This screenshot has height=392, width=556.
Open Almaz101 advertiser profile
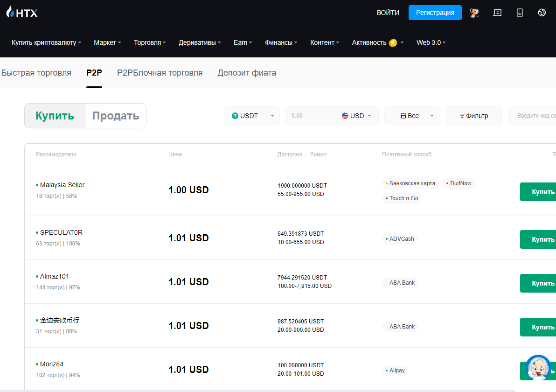pos(54,276)
